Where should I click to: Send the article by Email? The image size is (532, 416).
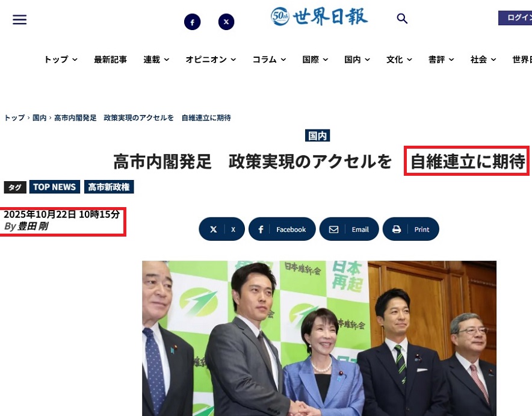[x=349, y=229]
